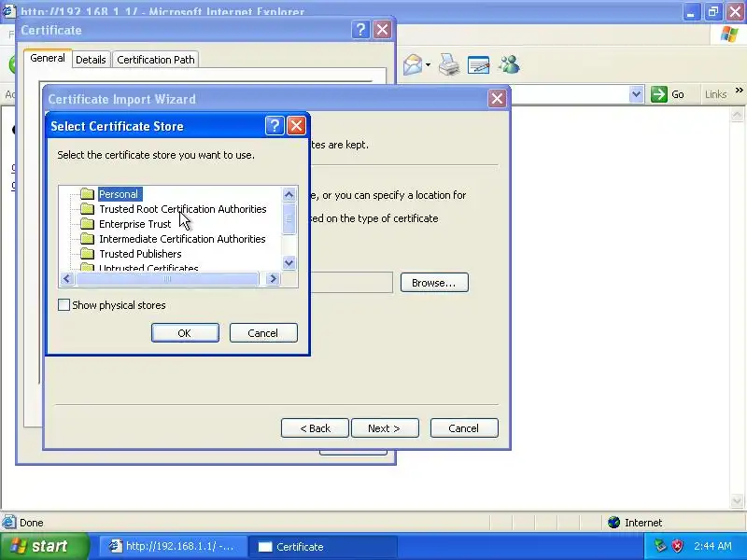Click the Trusted Publishers folder icon
747x560 pixels.
tap(87, 253)
